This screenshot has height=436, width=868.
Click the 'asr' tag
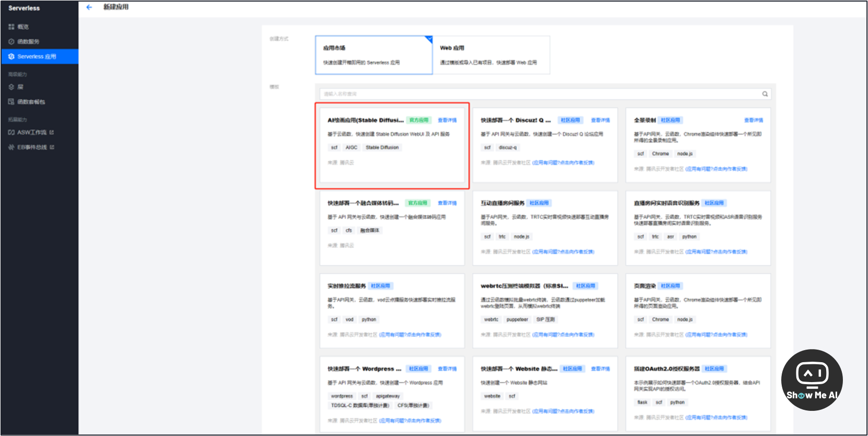pyautogui.click(x=670, y=237)
